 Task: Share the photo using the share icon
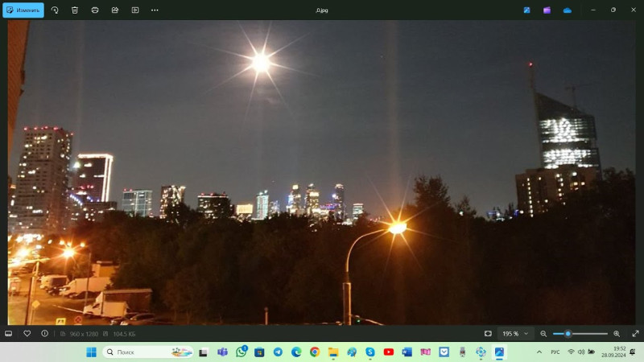pos(115,10)
